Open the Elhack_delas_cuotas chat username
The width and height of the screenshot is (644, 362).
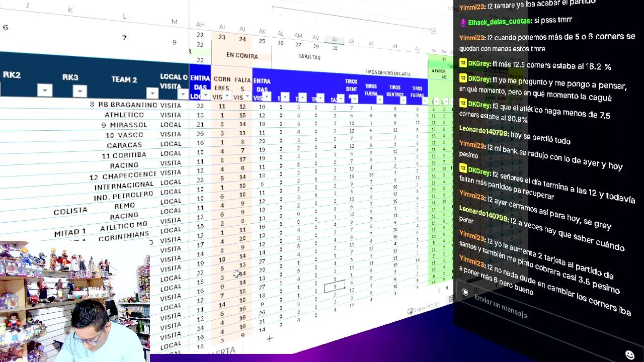click(499, 22)
